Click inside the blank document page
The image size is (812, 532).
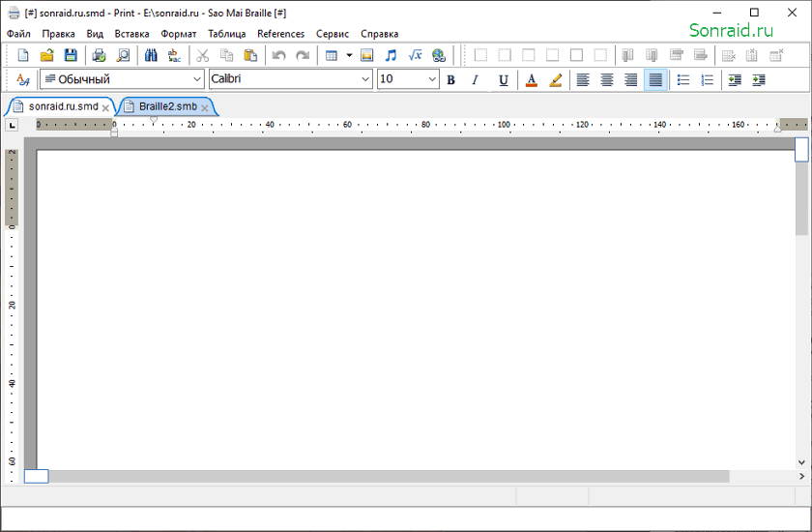coord(416,310)
